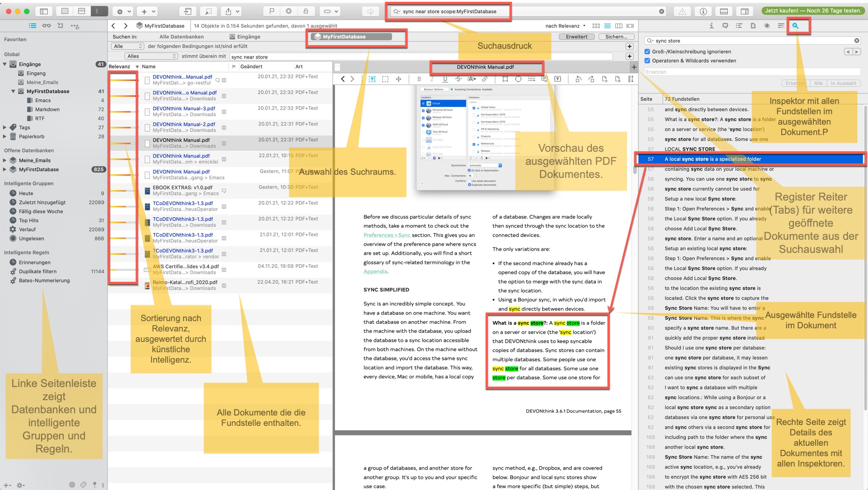Open the warning log triangle button
This screenshot has height=490, width=868.
click(682, 11)
